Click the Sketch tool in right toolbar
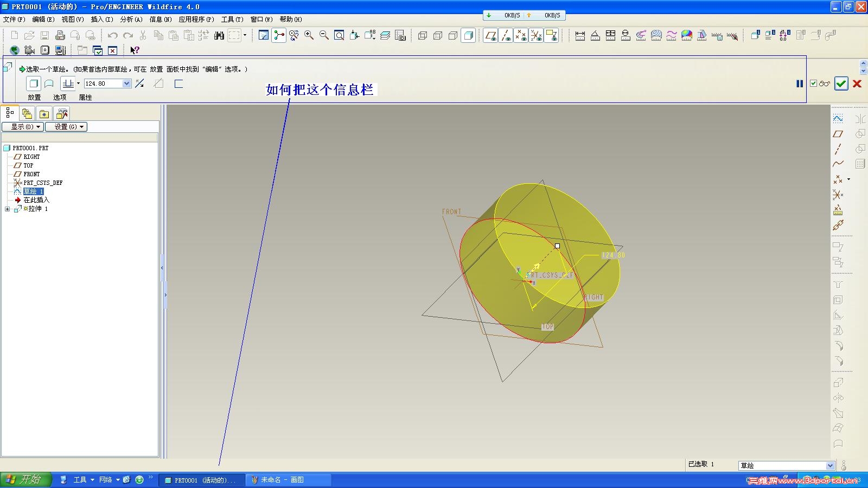 838,118
